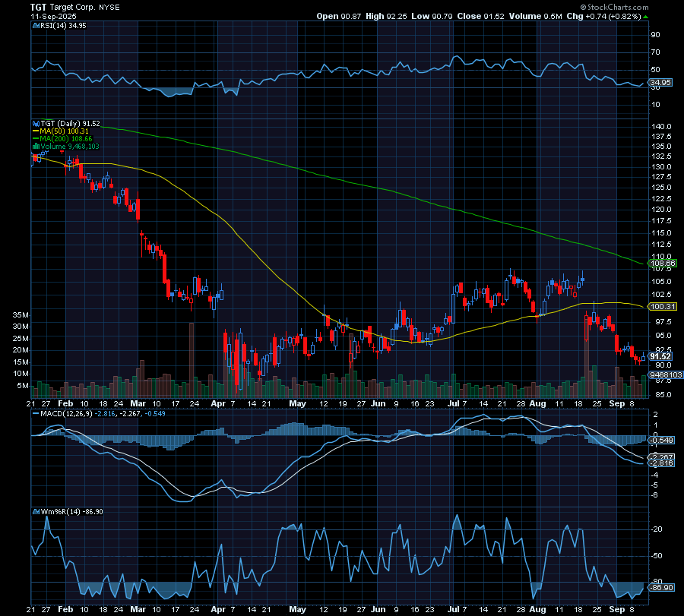Click the green up-arrow beside Chg

645,15
